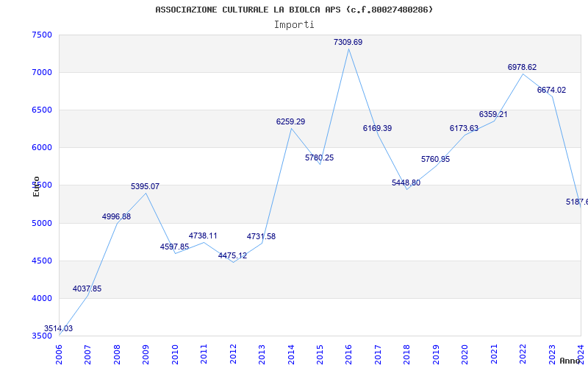This screenshot has width=588, height=368.
Task: Click the 2017 x-axis year label
Action: pyautogui.click(x=378, y=355)
